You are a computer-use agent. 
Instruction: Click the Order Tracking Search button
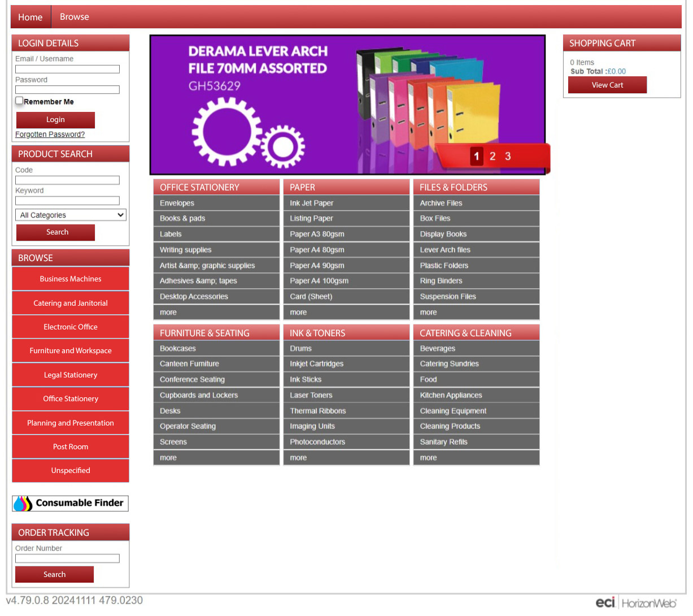tap(54, 574)
